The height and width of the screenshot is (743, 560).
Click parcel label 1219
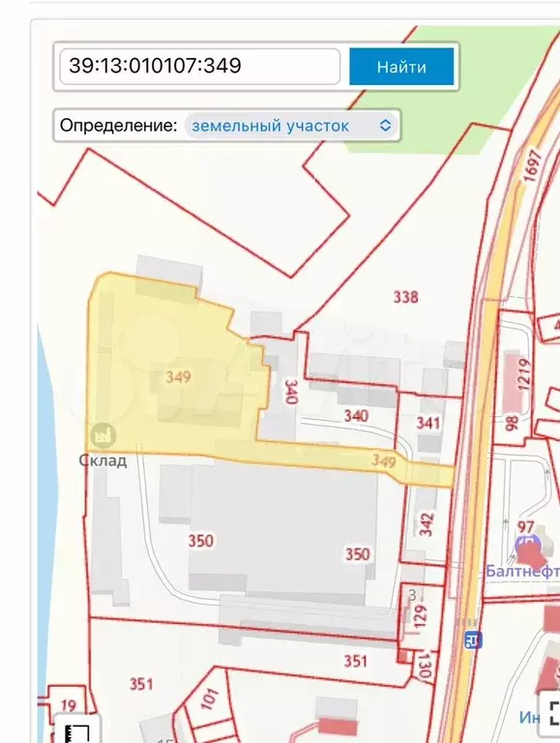point(523,374)
